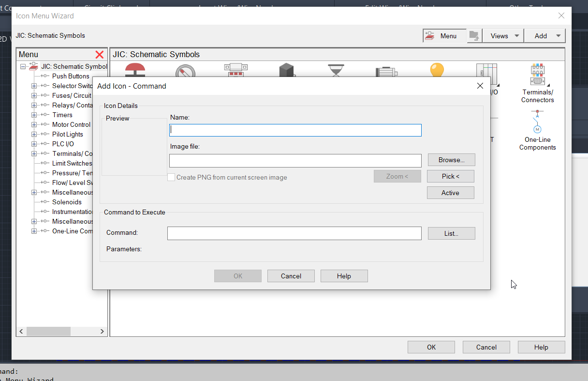Screen dimensions: 588x381
Task: Expand the PLC I/O tree branch
Action: tap(33, 144)
